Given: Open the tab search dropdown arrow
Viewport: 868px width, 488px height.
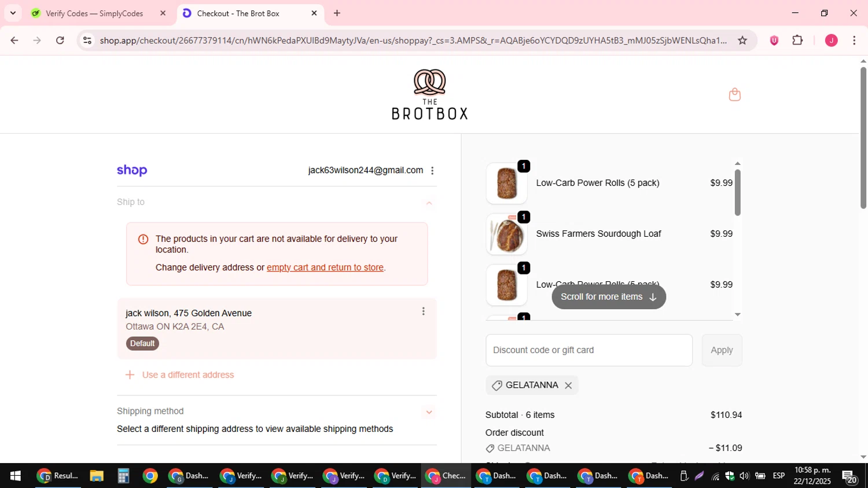Looking at the screenshot, I should [13, 13].
